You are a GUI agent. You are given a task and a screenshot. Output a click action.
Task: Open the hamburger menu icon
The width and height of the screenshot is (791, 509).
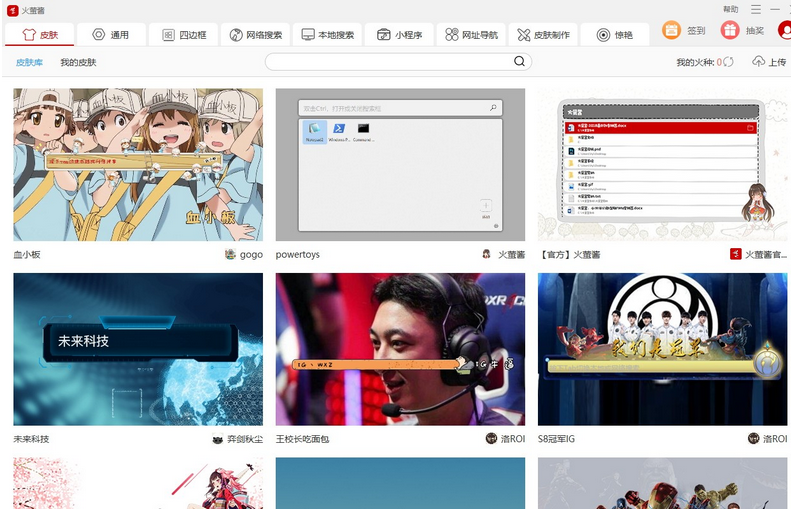click(756, 9)
